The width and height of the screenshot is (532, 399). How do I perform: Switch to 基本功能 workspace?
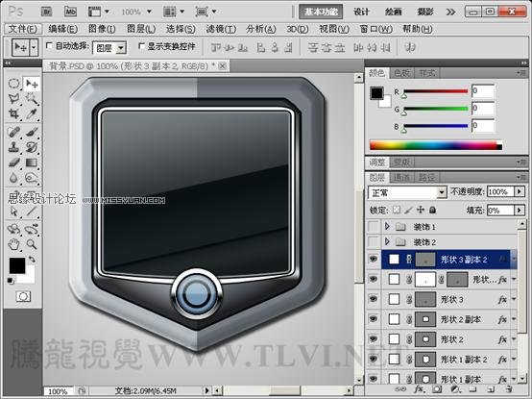click(321, 12)
